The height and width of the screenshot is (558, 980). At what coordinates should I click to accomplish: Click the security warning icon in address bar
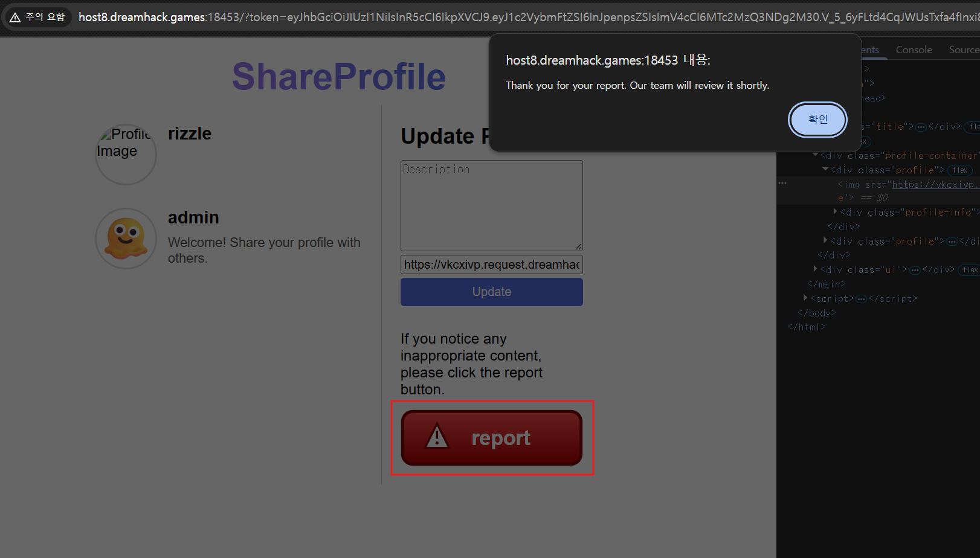tap(15, 18)
